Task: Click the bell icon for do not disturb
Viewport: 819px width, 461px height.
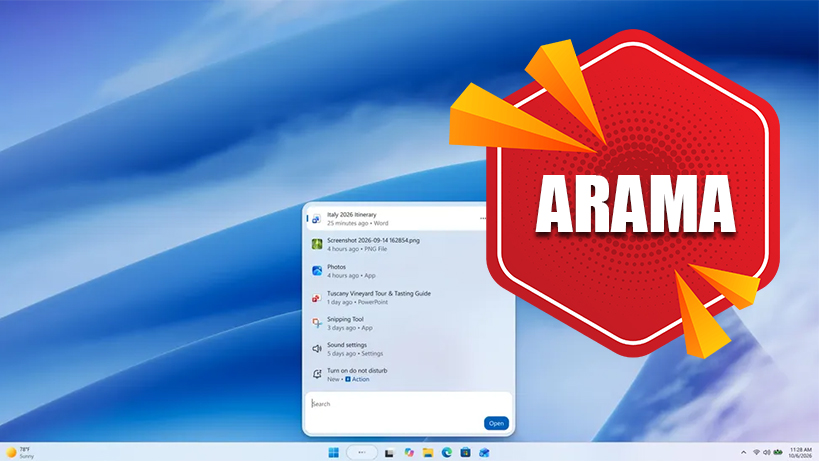Action: tap(317, 374)
